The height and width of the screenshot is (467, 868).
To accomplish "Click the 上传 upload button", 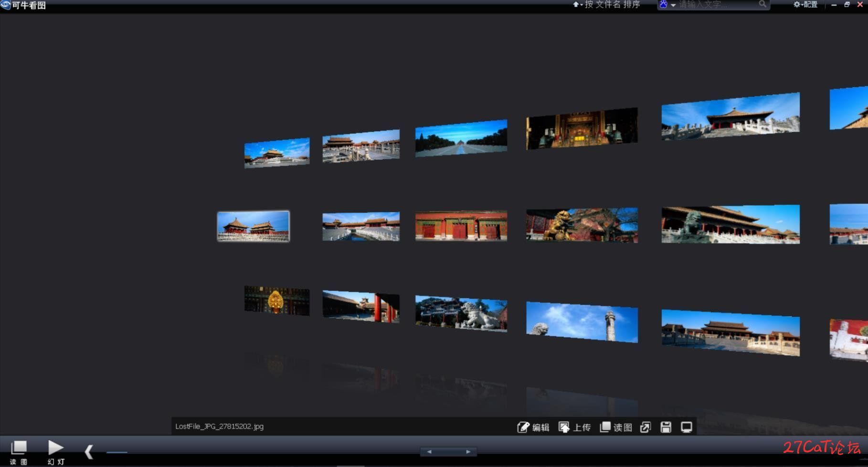I will (575, 427).
